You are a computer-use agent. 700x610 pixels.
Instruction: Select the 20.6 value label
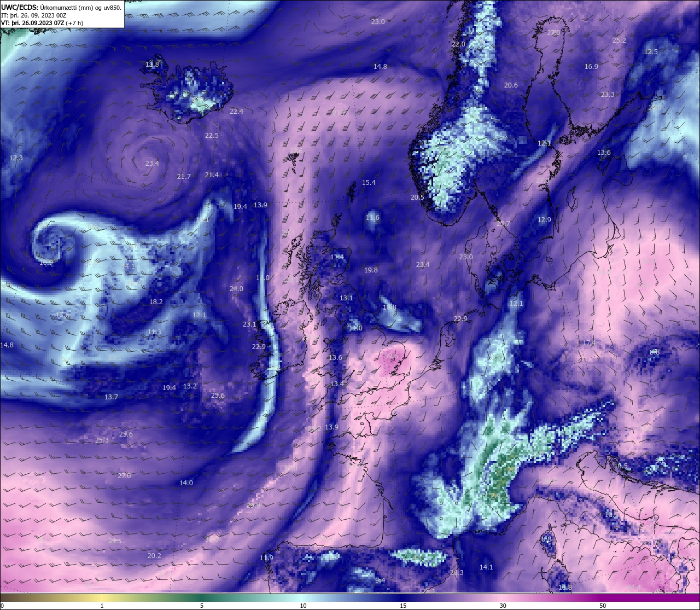point(511,85)
